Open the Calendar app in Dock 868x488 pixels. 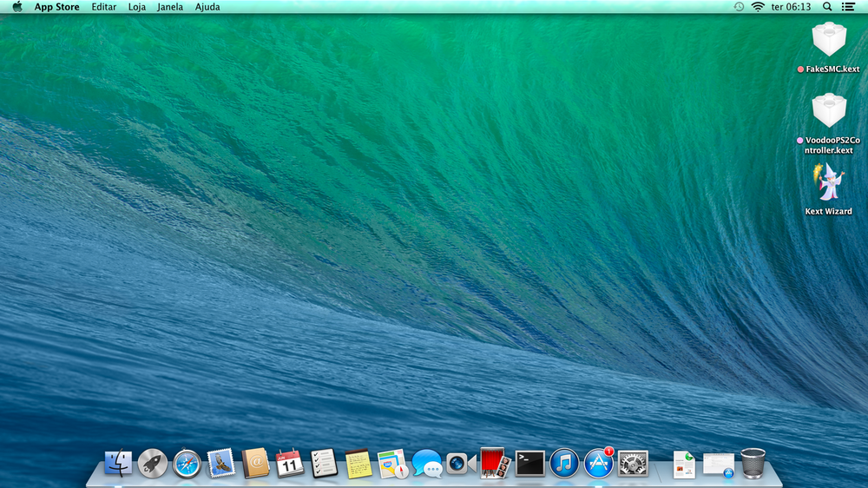pos(290,463)
